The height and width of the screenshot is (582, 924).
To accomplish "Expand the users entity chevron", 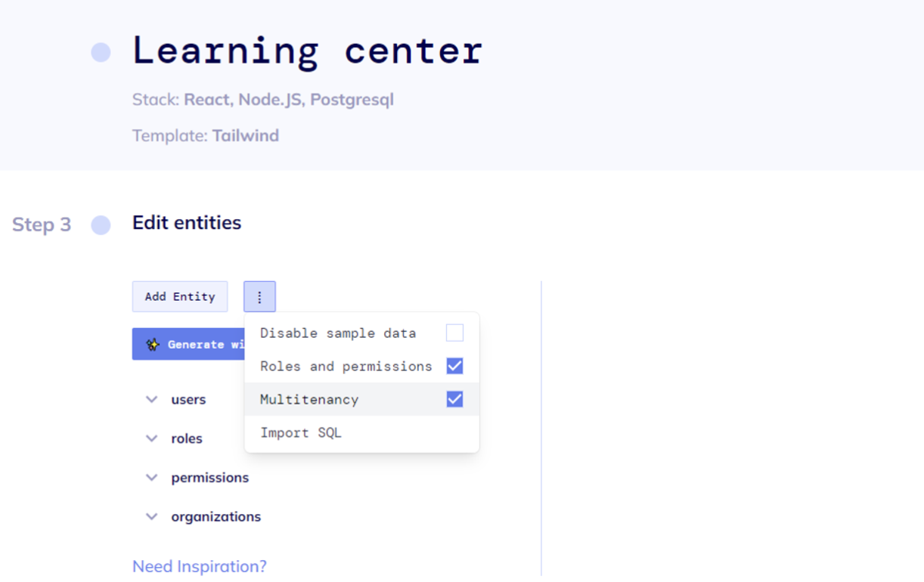I will 152,399.
